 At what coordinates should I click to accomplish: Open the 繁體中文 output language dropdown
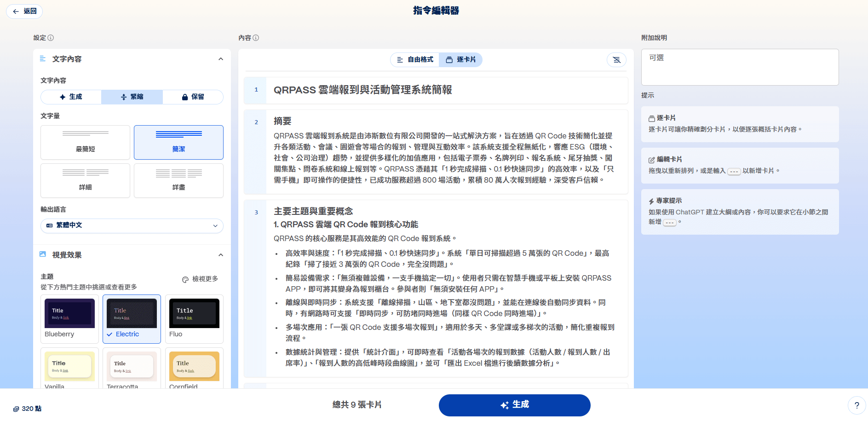(132, 225)
